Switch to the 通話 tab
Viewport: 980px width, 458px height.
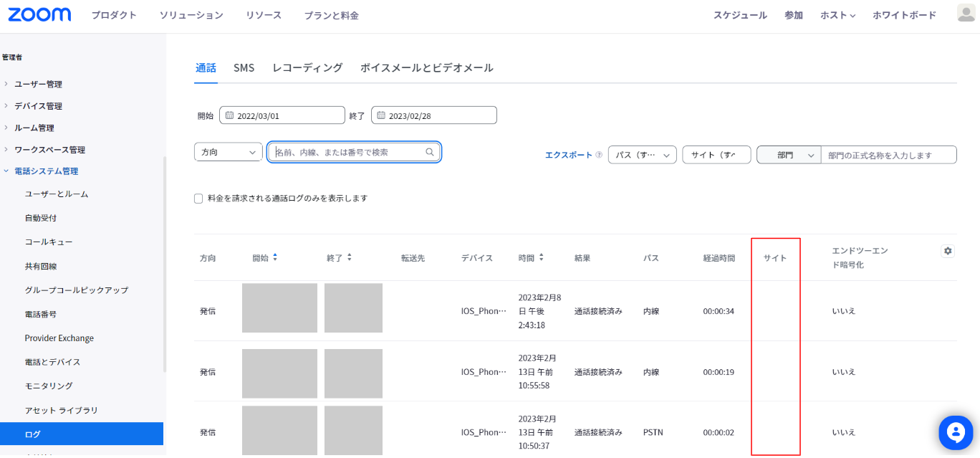pos(206,68)
